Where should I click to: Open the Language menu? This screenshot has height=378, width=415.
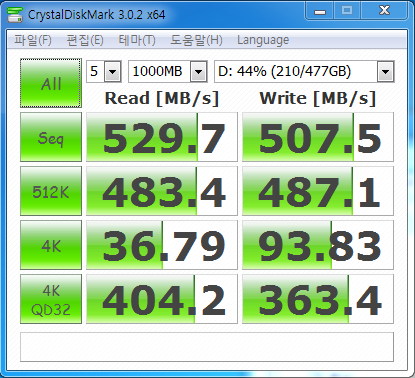point(263,40)
